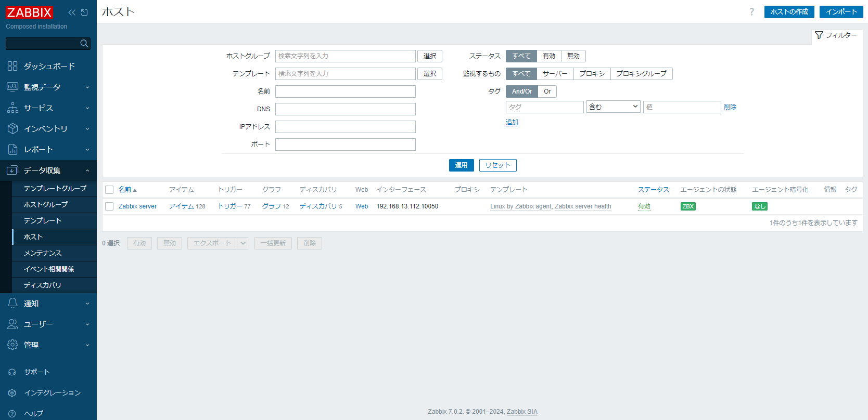Click the ダッシュボード dashboard icon
Viewport: 868px width, 420px height.
pos(12,66)
